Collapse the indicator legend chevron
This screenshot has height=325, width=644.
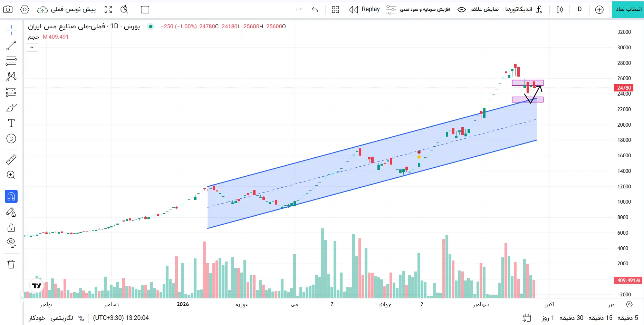click(x=32, y=48)
